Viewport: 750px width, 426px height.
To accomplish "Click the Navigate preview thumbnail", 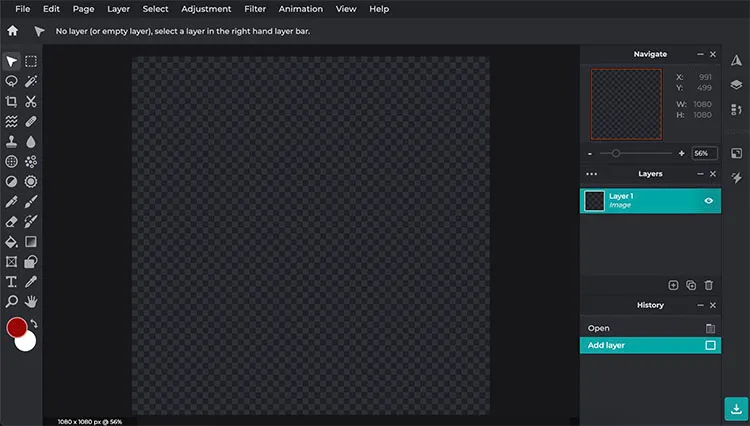I will coord(627,104).
